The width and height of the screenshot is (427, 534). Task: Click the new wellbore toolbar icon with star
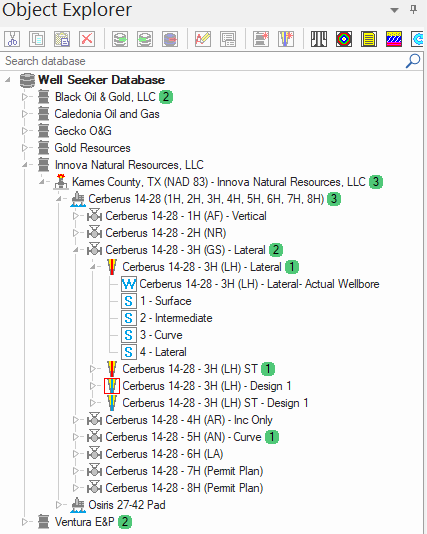(286, 39)
